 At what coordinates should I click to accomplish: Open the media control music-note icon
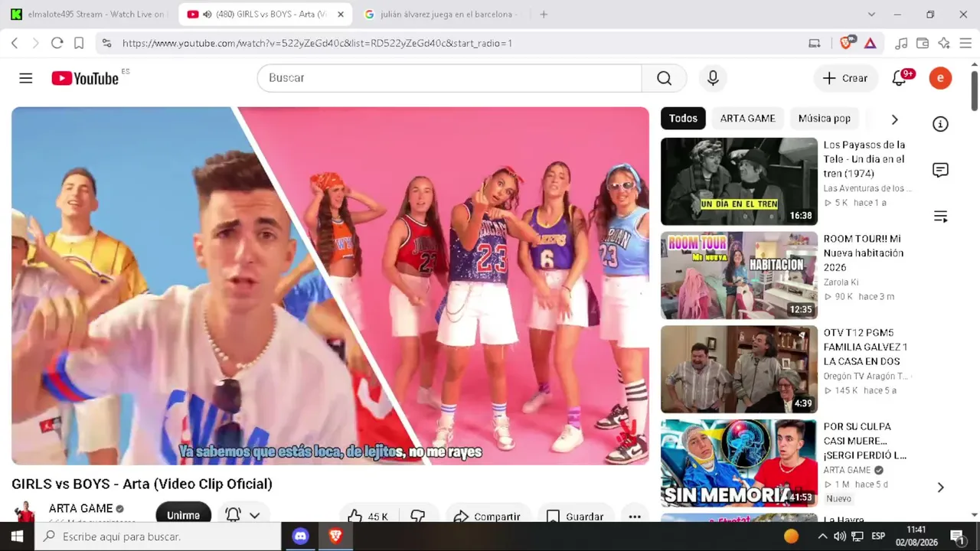[x=901, y=44]
